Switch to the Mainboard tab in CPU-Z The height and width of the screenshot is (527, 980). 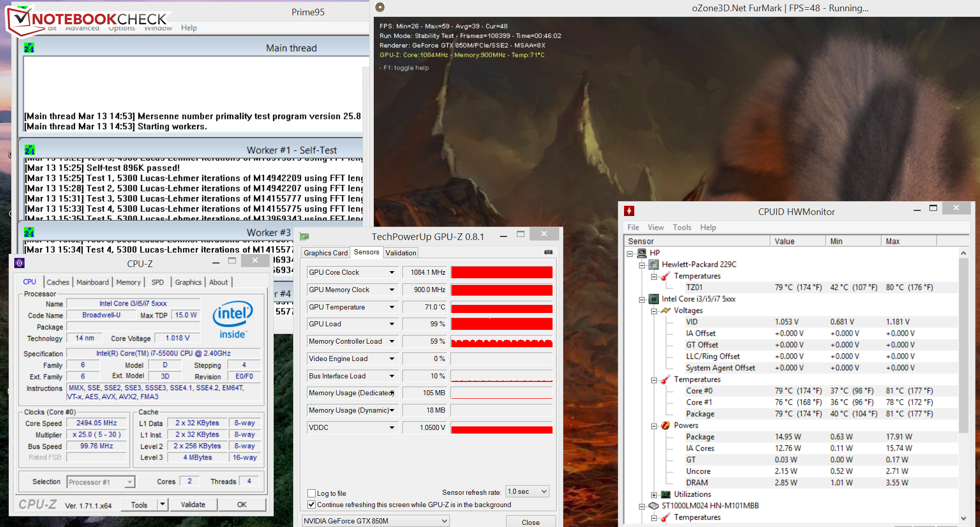[x=92, y=282]
